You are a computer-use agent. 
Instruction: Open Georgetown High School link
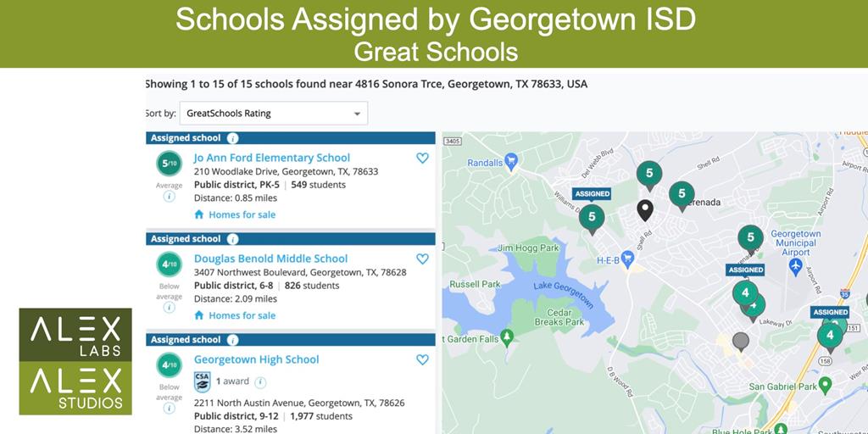(256, 359)
